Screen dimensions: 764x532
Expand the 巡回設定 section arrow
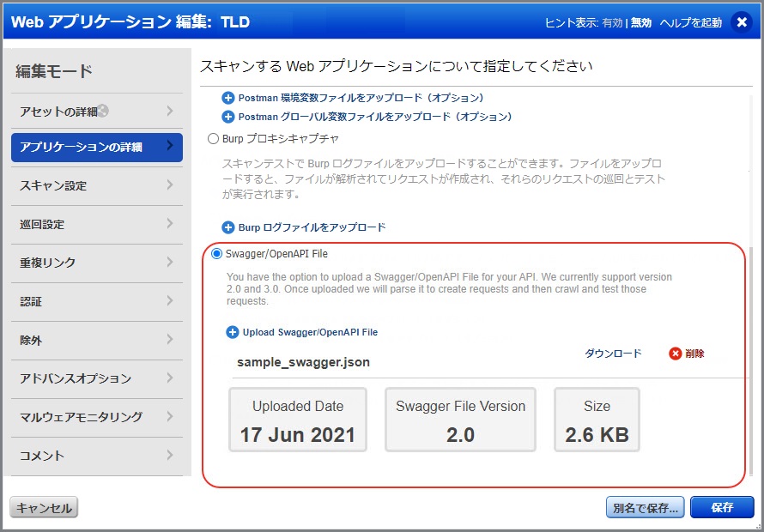click(170, 224)
